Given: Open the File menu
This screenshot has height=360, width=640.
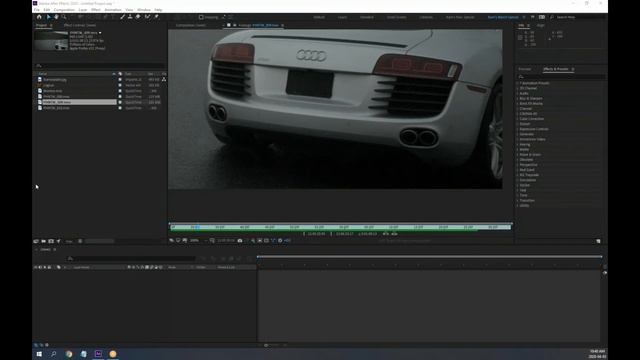Looking at the screenshot, I should point(37,9).
